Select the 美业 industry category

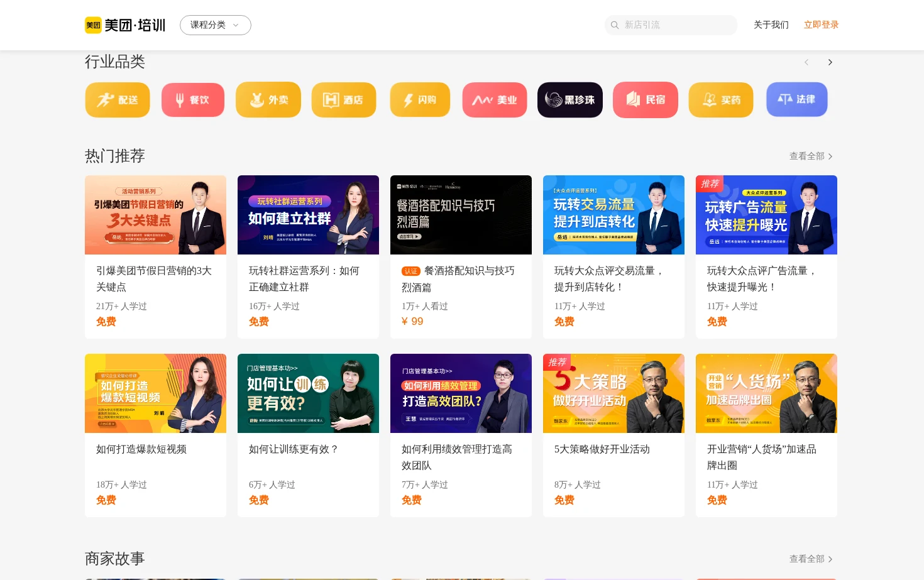[x=495, y=100]
